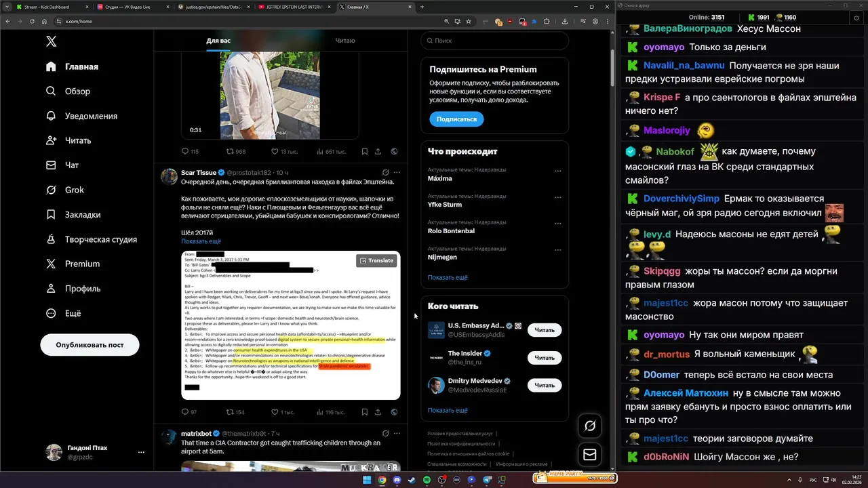Switch to JEFFREY EPSTEIN LAST INTERVIEW tab
Viewport: 868px width, 488px height.
294,7
